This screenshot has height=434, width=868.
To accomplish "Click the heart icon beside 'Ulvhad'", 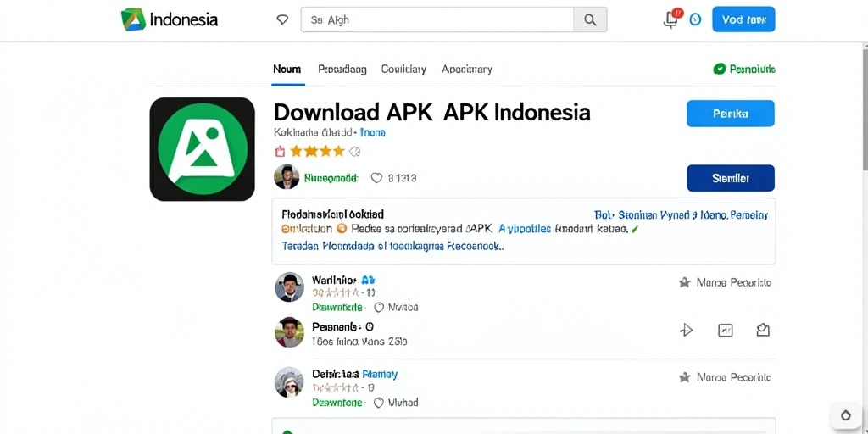I will (379, 403).
